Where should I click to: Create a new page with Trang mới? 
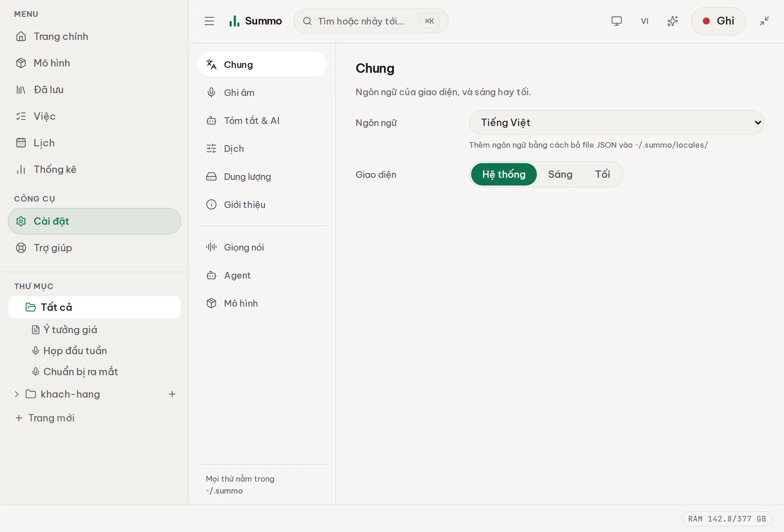pos(45,418)
